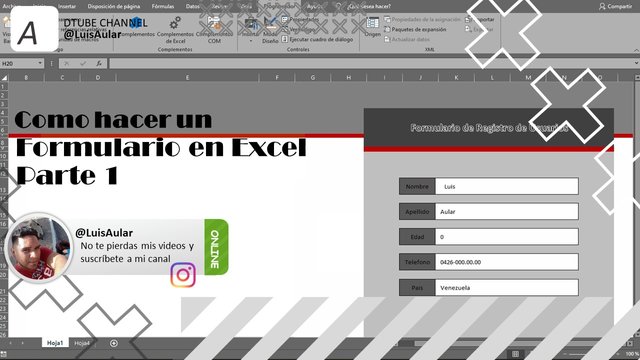The image size is (640, 360).
Task: Click the Apellido label button
Action: (417, 211)
